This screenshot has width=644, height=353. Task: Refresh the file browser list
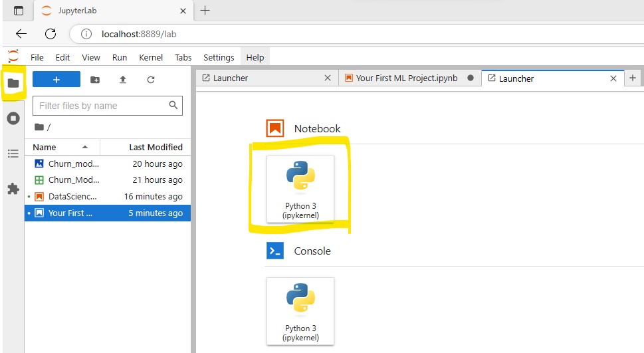[151, 80]
